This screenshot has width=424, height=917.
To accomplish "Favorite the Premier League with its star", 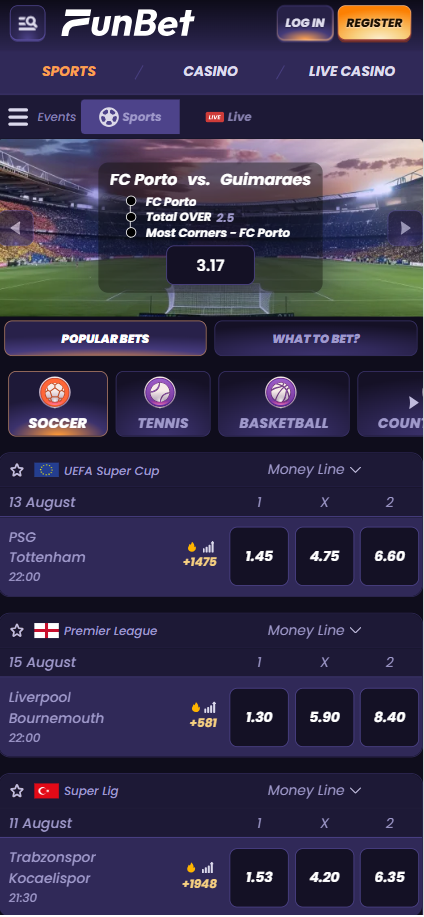I will [17, 630].
